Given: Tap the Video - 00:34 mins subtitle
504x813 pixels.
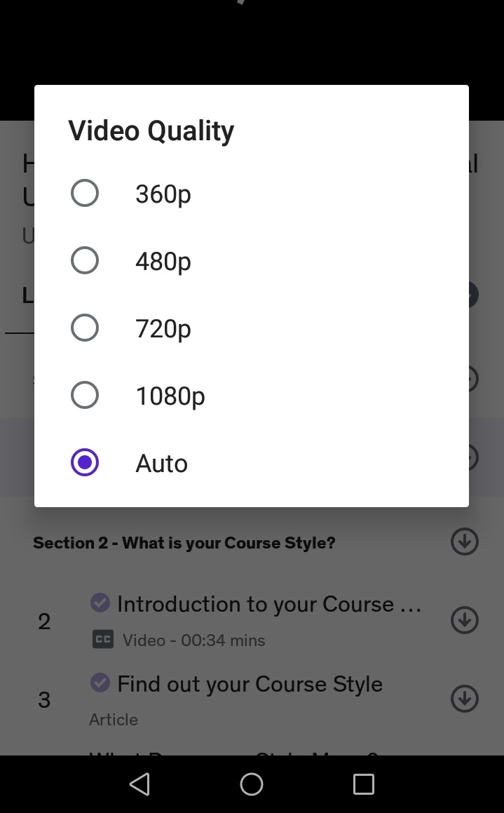Looking at the screenshot, I should [193, 640].
